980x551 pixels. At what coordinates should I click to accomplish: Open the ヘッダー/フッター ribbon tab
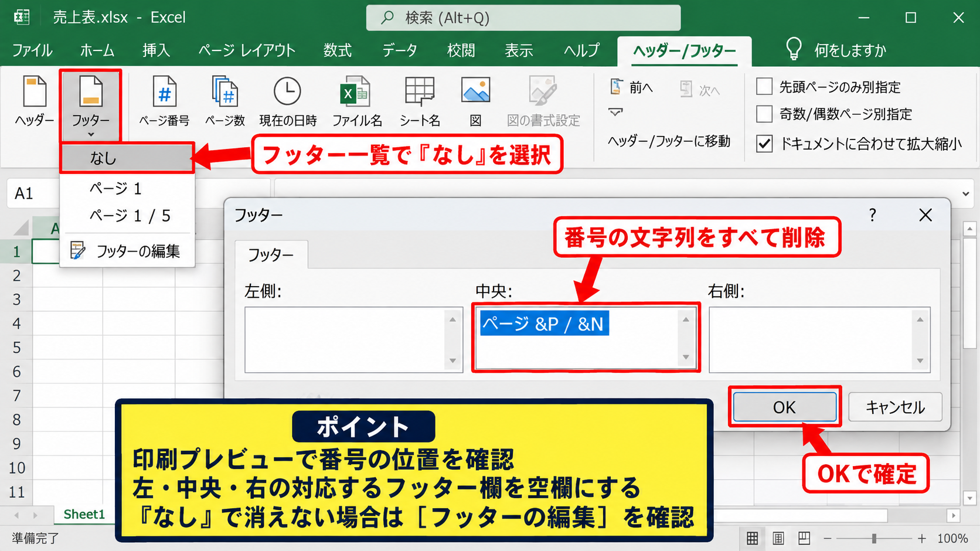(685, 51)
